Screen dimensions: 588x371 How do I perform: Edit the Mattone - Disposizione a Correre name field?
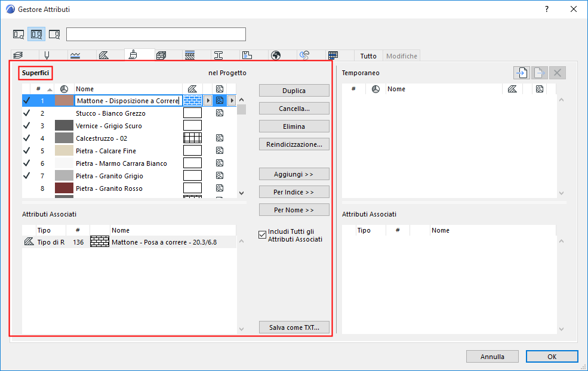tap(128, 100)
